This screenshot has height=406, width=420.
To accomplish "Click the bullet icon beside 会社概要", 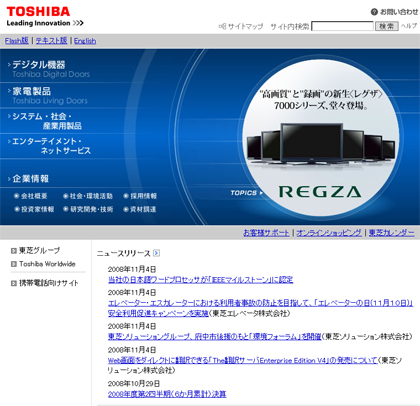I will click(16, 196).
